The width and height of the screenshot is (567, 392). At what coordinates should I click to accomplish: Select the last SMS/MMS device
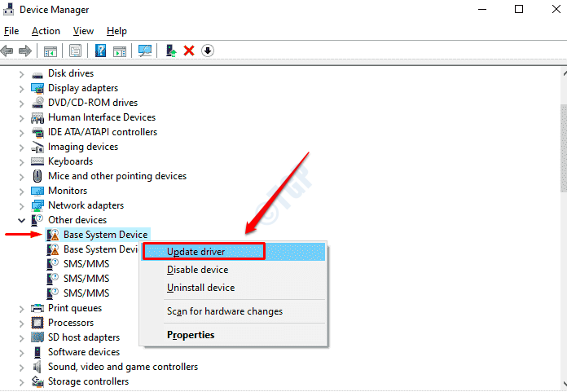[x=86, y=293]
